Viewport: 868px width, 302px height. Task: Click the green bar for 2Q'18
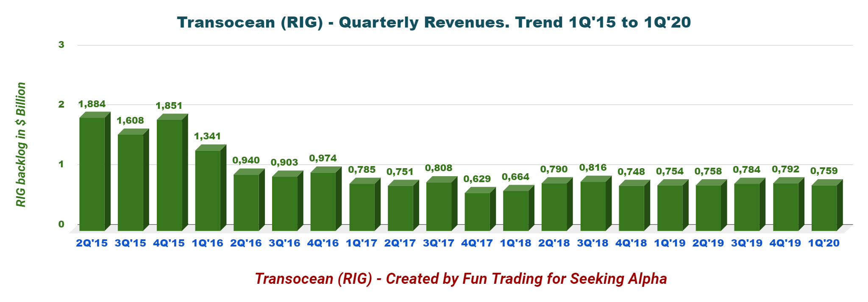point(557,204)
